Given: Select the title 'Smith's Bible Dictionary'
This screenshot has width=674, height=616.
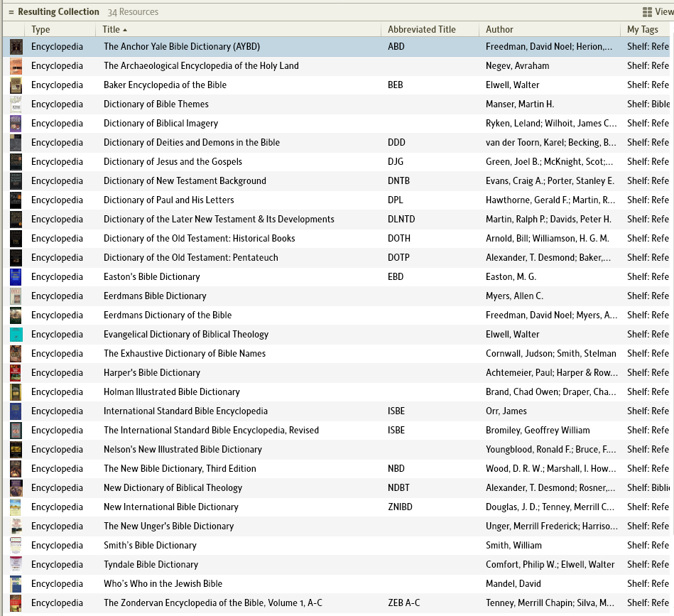Looking at the screenshot, I should coord(150,545).
